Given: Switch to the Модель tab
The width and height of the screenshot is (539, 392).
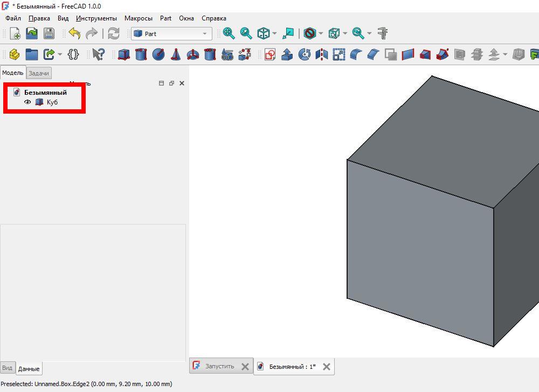Looking at the screenshot, I should tap(13, 73).
